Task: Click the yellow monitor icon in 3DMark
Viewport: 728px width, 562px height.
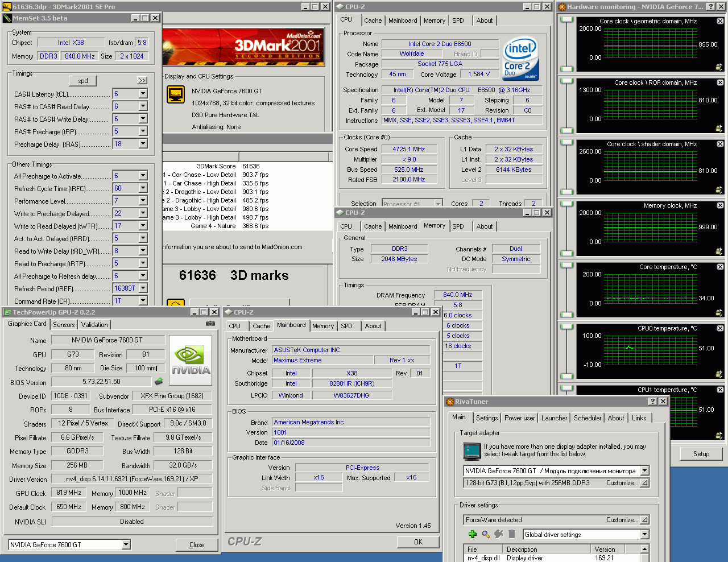Action: coord(176,94)
